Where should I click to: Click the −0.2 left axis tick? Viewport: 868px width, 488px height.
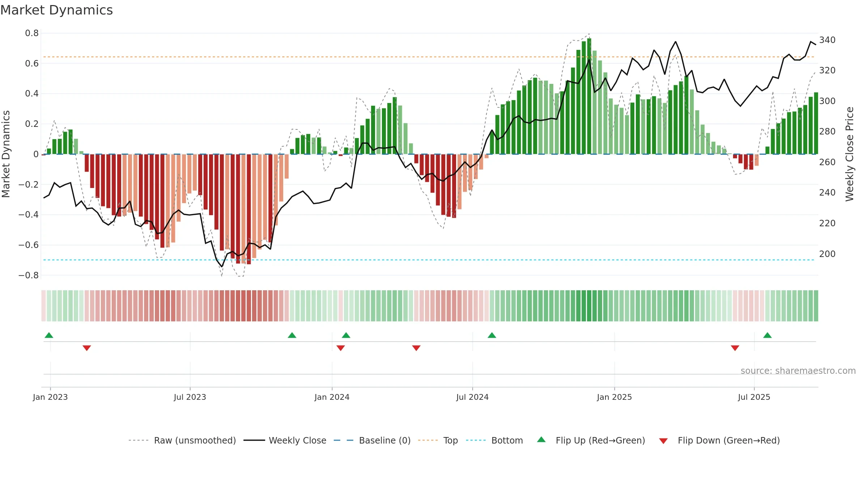tap(29, 184)
